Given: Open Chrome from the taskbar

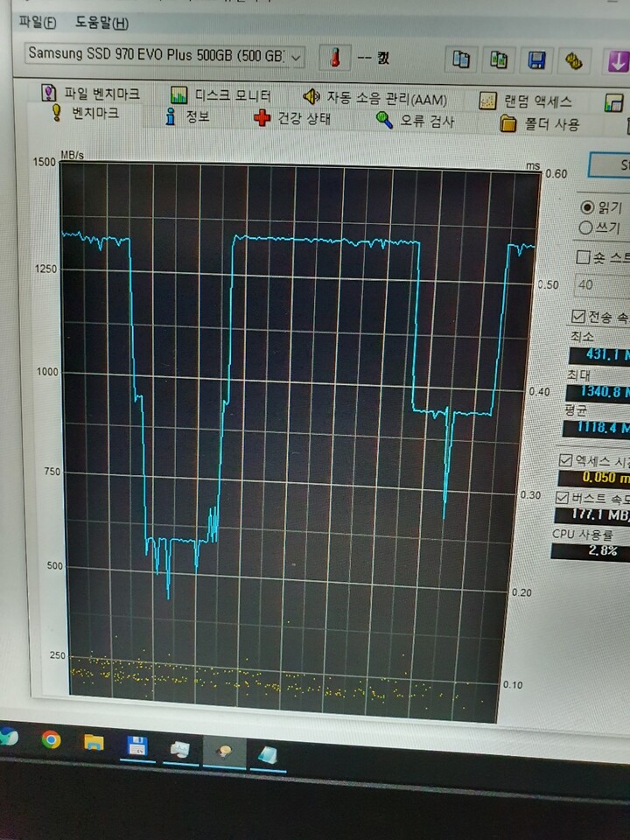Looking at the screenshot, I should [51, 740].
